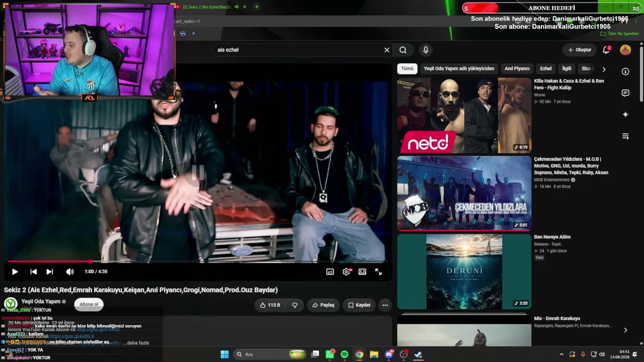This screenshot has width=644, height=362.
Task: Show more filter chips with right arrow
Action: (604, 69)
